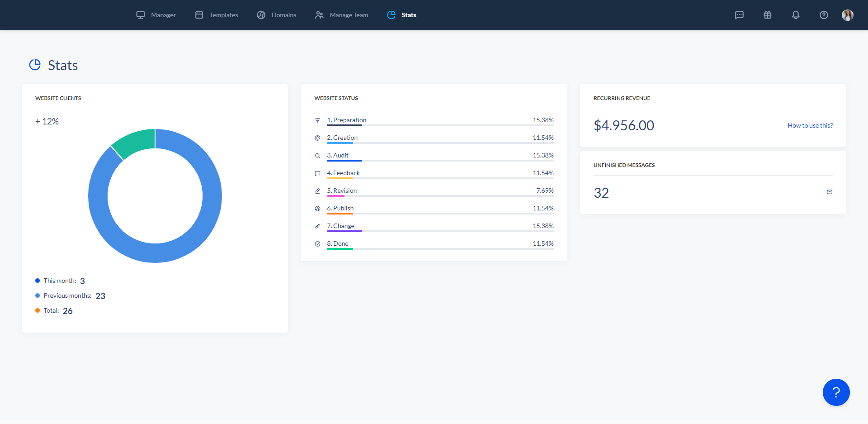Open the user profile avatar
The image size is (868, 424).
[x=847, y=15]
